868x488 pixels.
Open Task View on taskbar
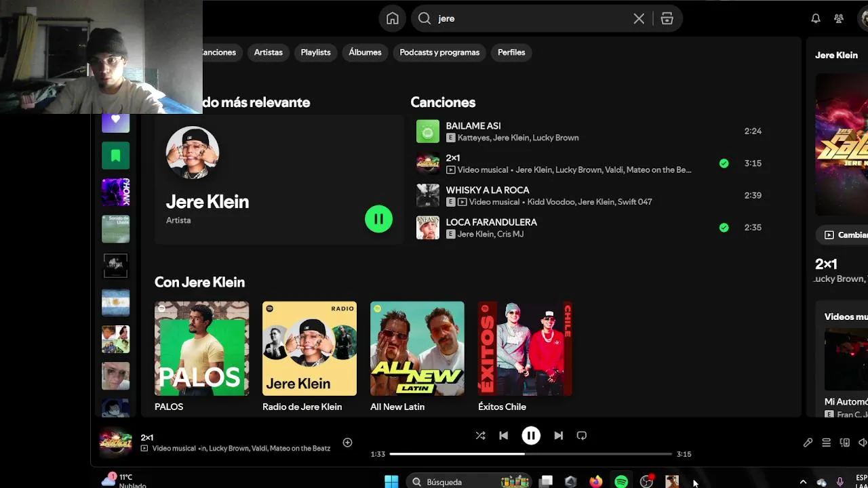(x=546, y=481)
